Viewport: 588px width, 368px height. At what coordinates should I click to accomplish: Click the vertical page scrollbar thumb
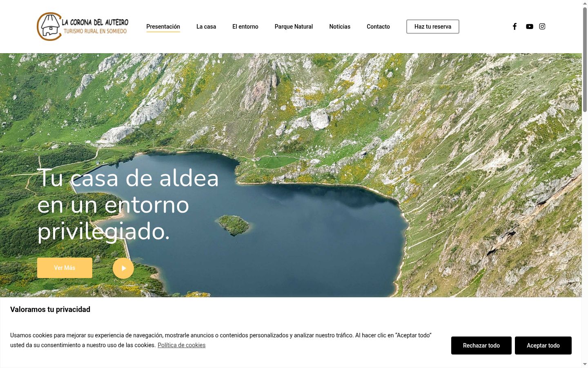click(585, 59)
